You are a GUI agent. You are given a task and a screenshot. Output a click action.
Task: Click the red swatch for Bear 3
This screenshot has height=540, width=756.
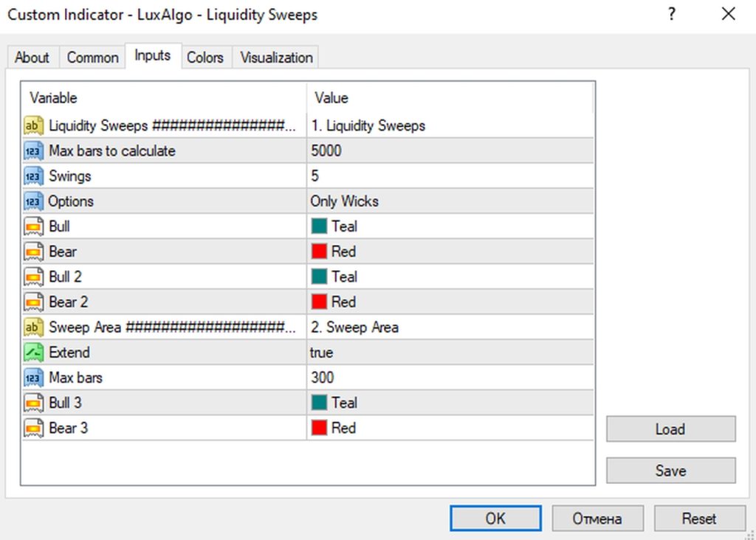coord(319,428)
